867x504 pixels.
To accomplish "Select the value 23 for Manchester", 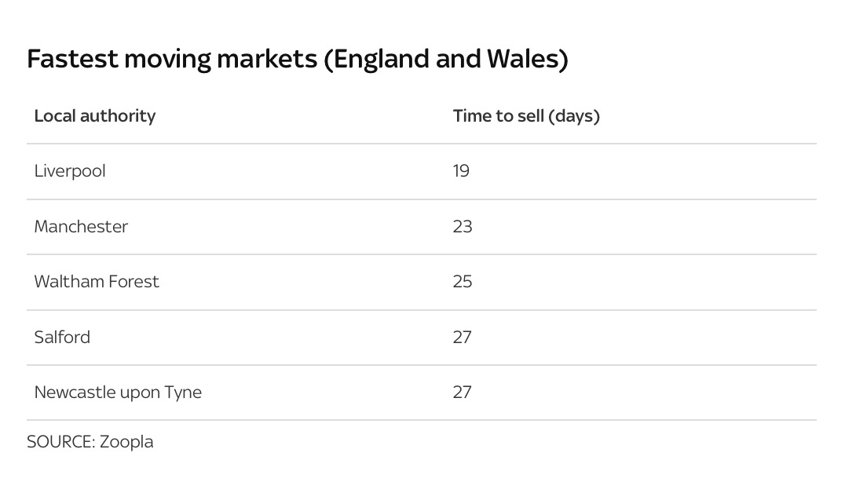I will [x=463, y=227].
